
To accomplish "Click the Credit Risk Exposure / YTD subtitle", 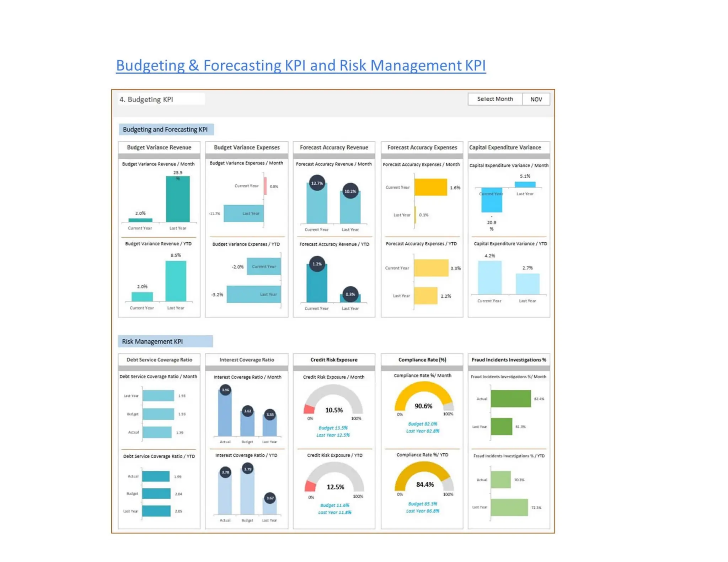I will (x=334, y=455).
